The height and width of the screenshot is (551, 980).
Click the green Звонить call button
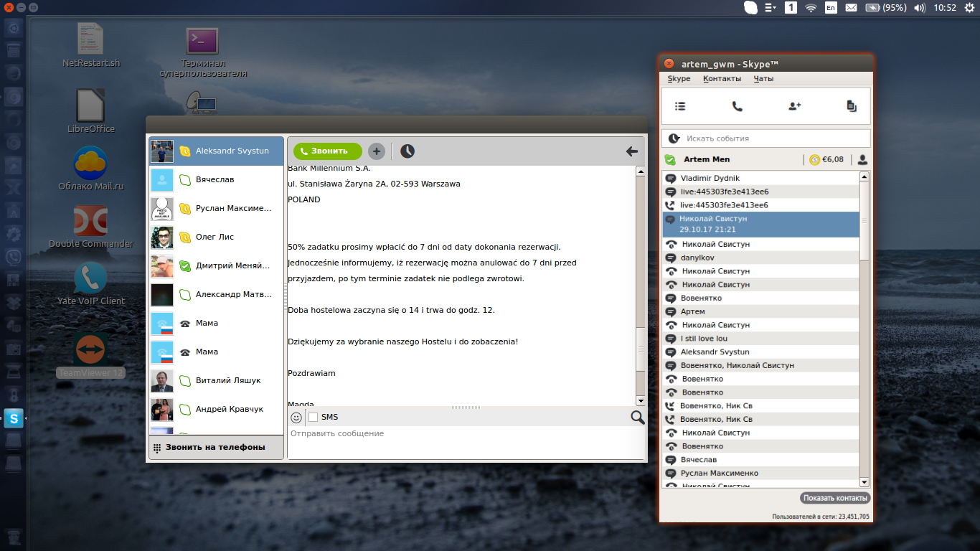pyautogui.click(x=328, y=151)
